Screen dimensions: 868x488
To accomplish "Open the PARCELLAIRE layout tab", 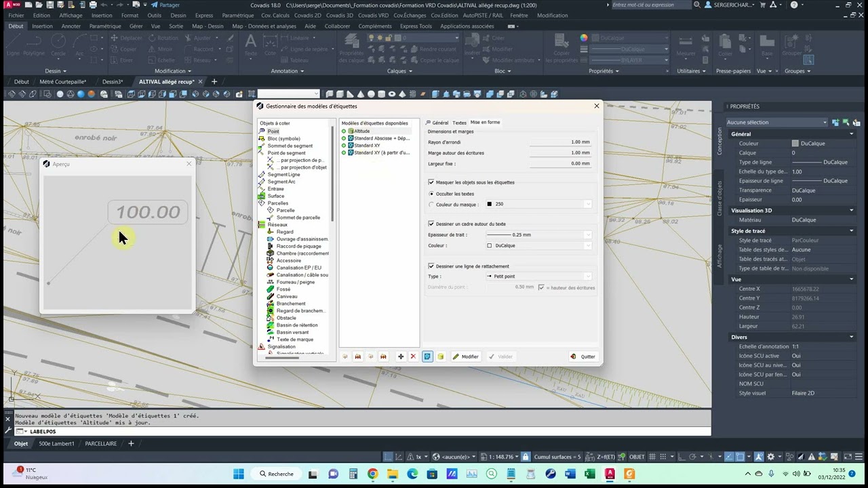I will 101,444.
